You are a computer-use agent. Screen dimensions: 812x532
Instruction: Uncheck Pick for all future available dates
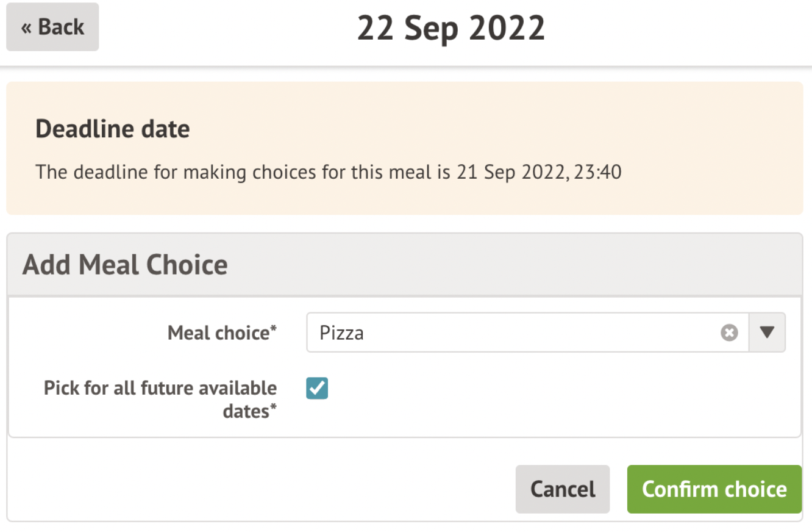click(317, 387)
